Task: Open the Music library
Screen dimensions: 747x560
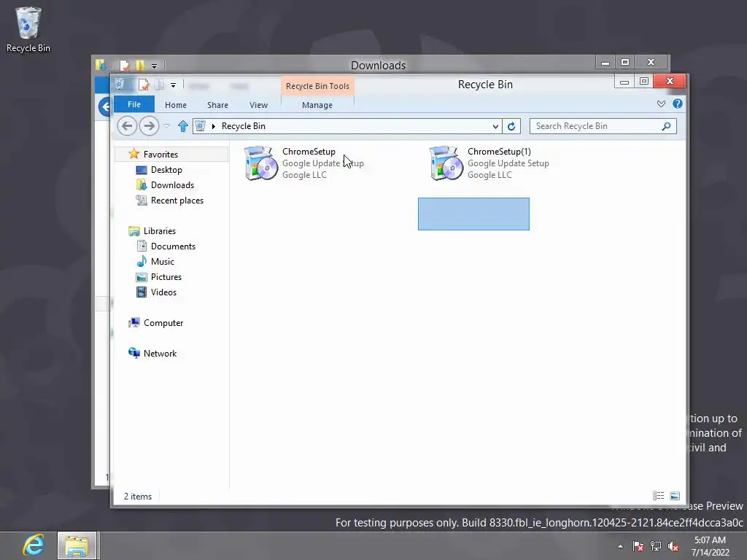Action: click(163, 262)
